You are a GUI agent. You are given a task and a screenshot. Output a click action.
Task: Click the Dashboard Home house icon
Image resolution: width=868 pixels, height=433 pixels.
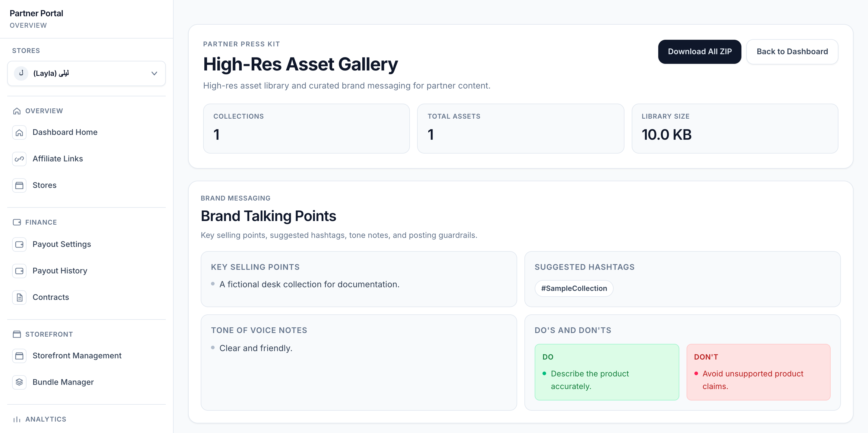pyautogui.click(x=19, y=132)
